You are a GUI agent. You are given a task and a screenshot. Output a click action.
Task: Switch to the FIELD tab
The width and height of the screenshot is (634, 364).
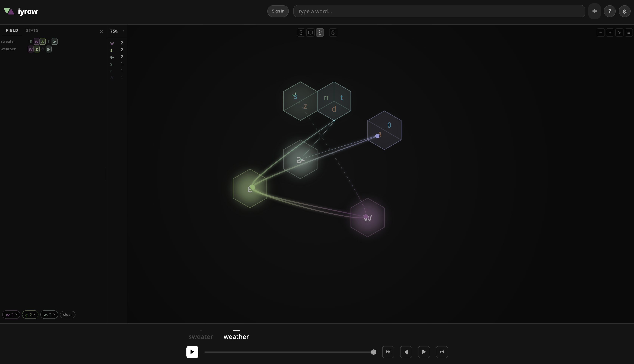pyautogui.click(x=12, y=30)
